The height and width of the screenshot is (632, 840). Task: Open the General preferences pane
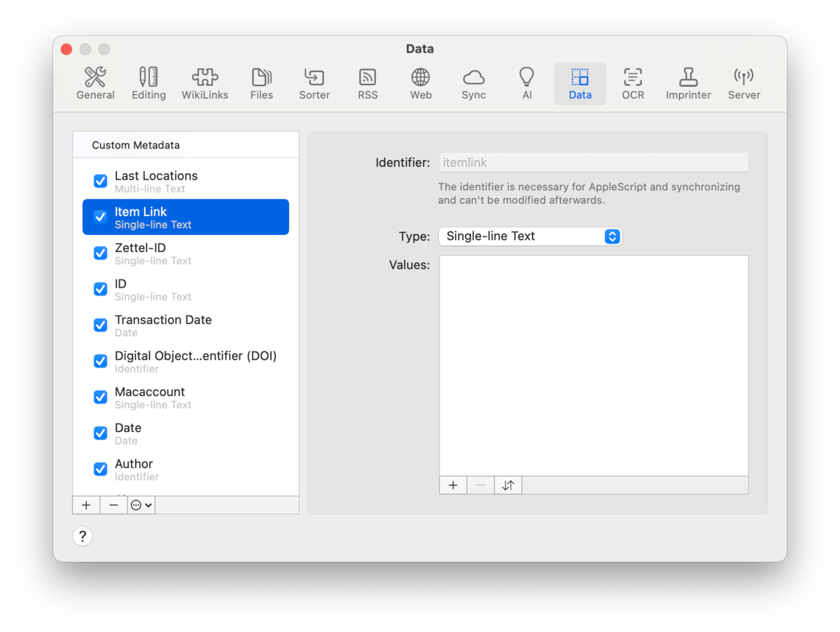tap(95, 83)
